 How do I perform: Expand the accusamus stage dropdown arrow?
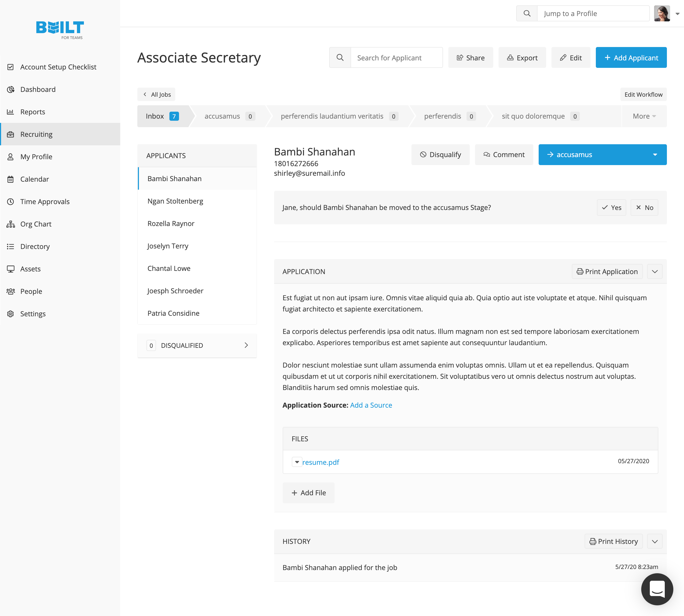[x=655, y=155]
